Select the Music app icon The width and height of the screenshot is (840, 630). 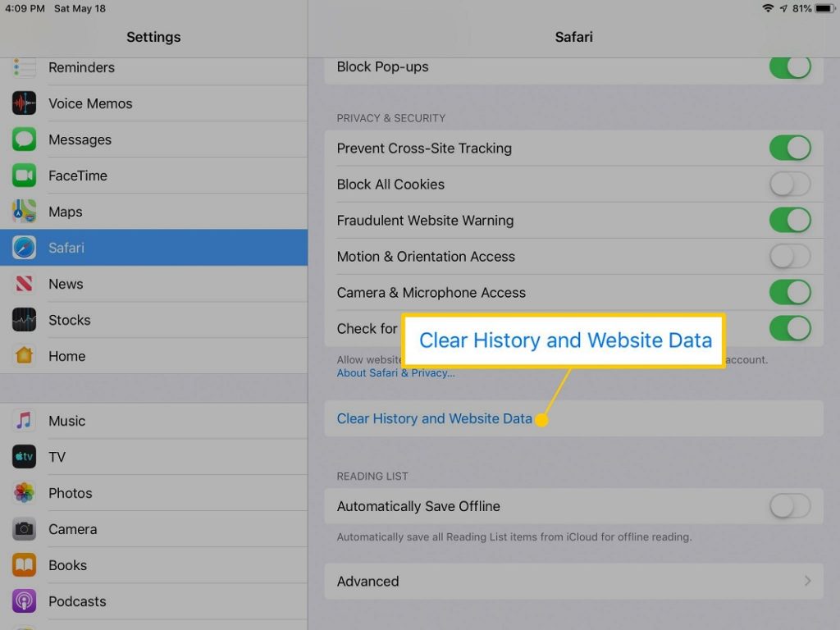[x=24, y=421]
